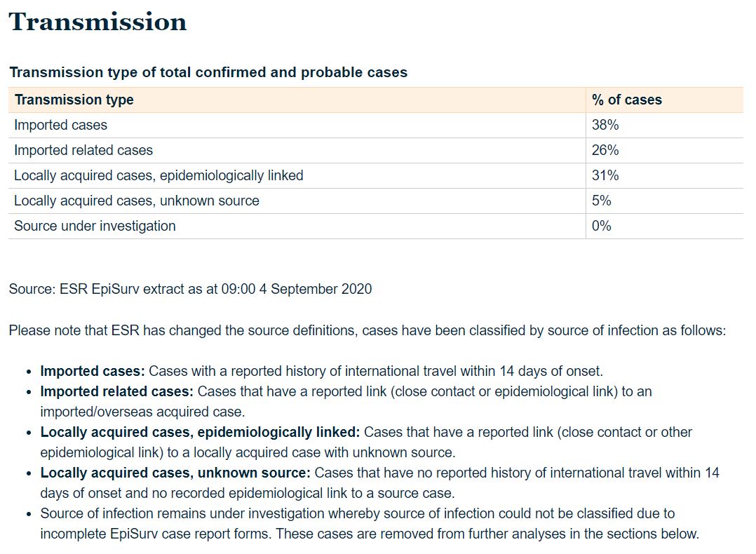756x554 pixels.
Task: Click the 'Imported cases' table row
Action: [61, 125]
